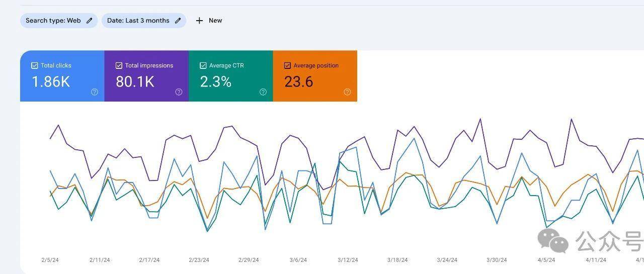Viewport: 644px width, 274px height.
Task: Click pencil icon on Date filter
Action: 178,21
